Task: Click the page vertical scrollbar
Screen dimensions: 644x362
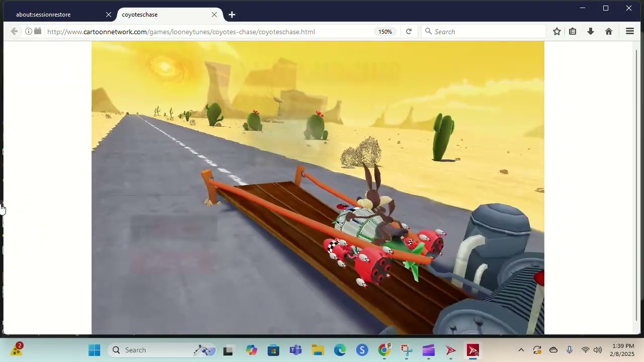Action: point(637,185)
